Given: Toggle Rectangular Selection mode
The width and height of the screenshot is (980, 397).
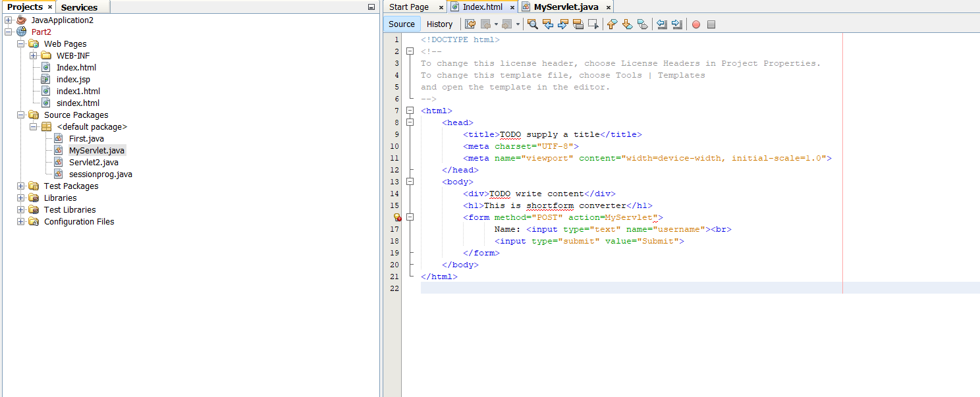Looking at the screenshot, I should (593, 24).
